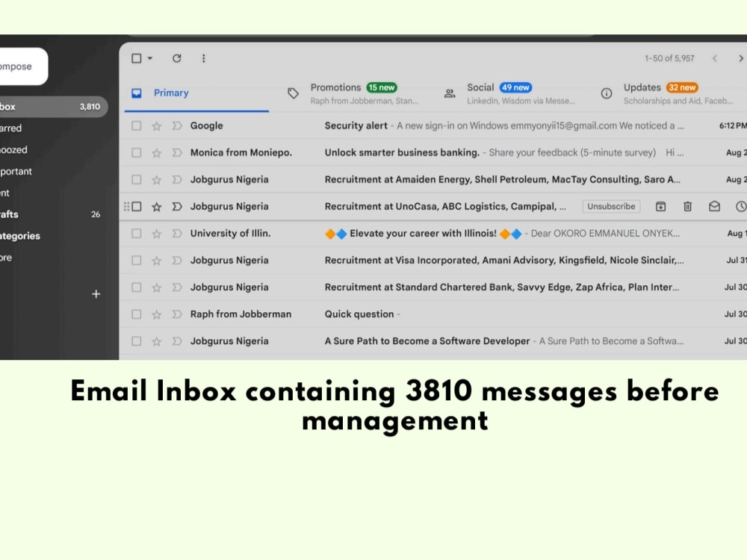747x560 pixels.
Task: Click the plus icon to create label
Action: pos(96,293)
